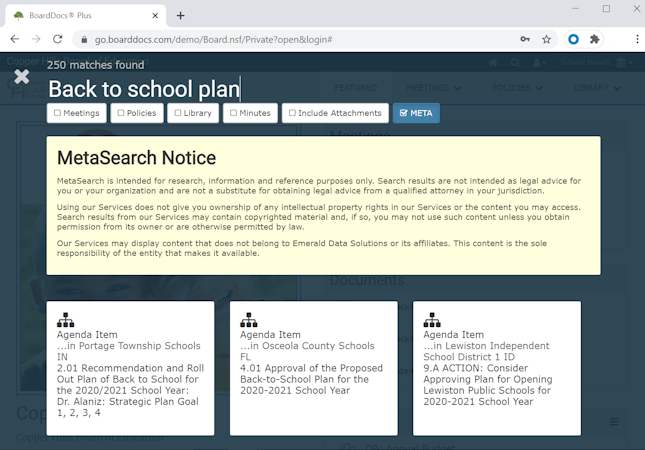Click the org-chart icon on the Osceola County card

pyautogui.click(x=249, y=320)
